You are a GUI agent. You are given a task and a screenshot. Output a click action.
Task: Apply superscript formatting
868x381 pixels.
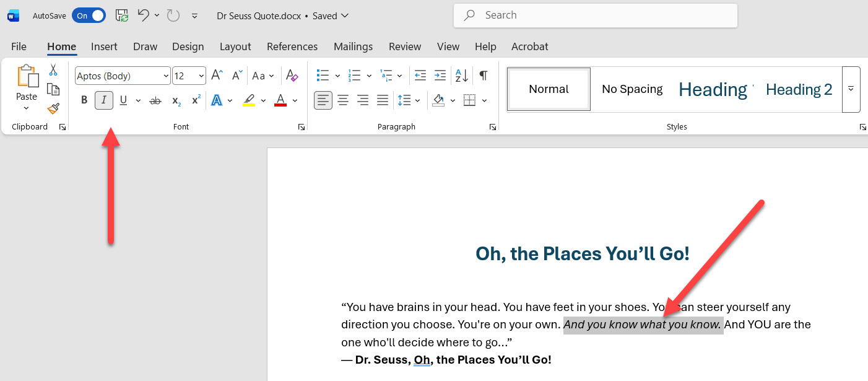pos(196,100)
